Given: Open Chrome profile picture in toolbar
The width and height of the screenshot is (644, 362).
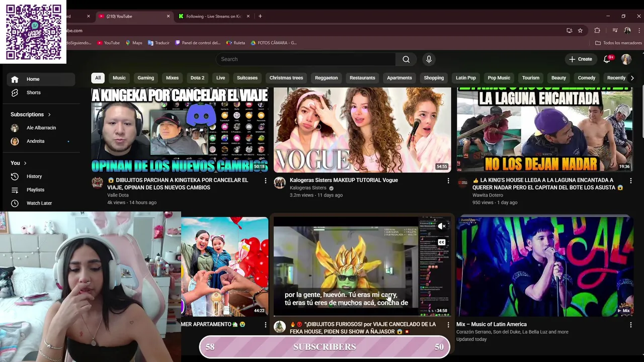Looking at the screenshot, I should pos(627,31).
